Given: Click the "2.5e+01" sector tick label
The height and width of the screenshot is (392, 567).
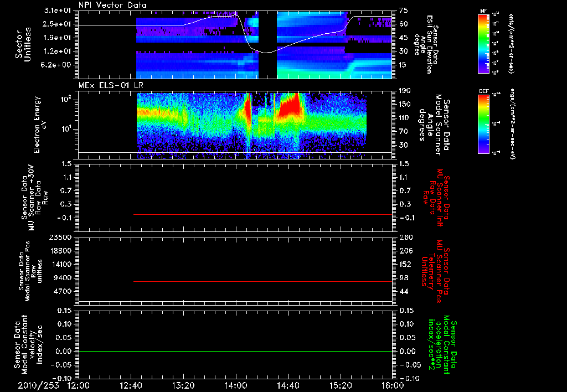Looking at the screenshot, I should pyautogui.click(x=58, y=24).
